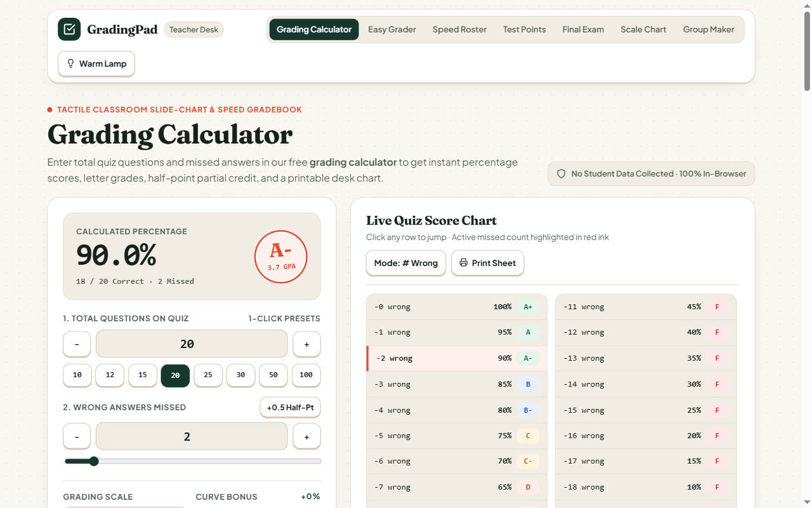Jump to the -14 wrong row
Screen dimensions: 812x508
[x=646, y=384]
